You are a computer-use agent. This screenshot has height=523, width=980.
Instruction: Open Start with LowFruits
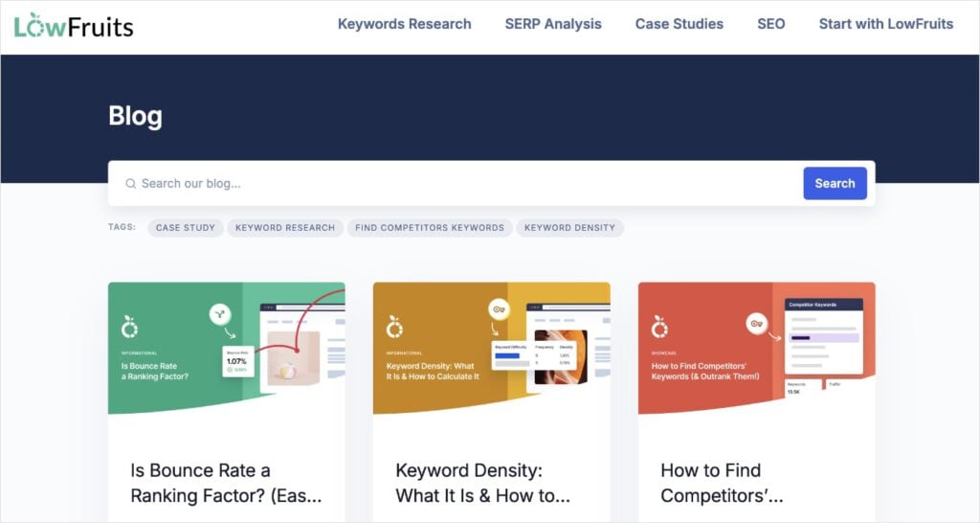pos(885,24)
